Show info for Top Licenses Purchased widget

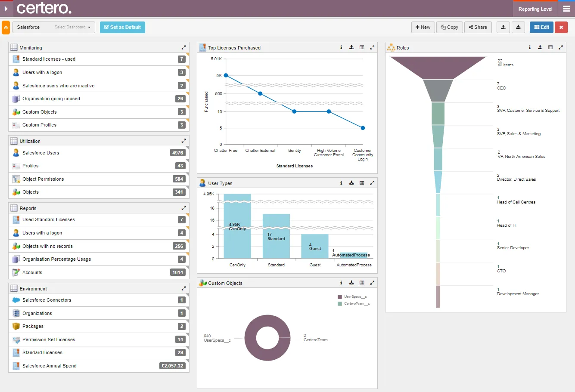[341, 47]
